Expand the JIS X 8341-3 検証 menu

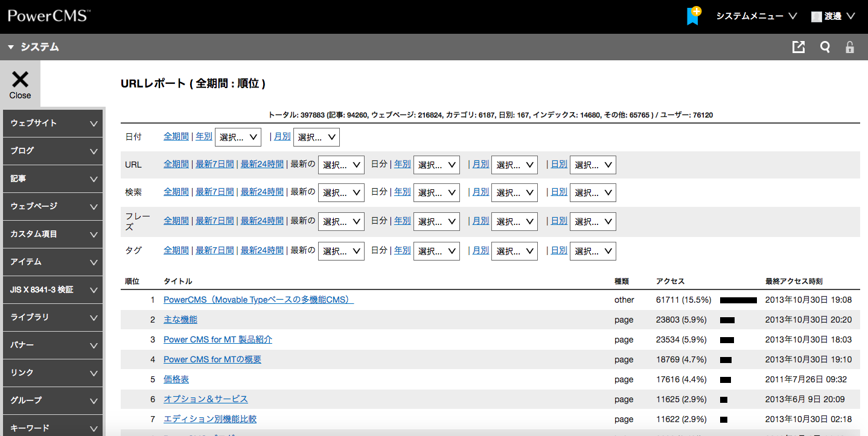tap(53, 289)
